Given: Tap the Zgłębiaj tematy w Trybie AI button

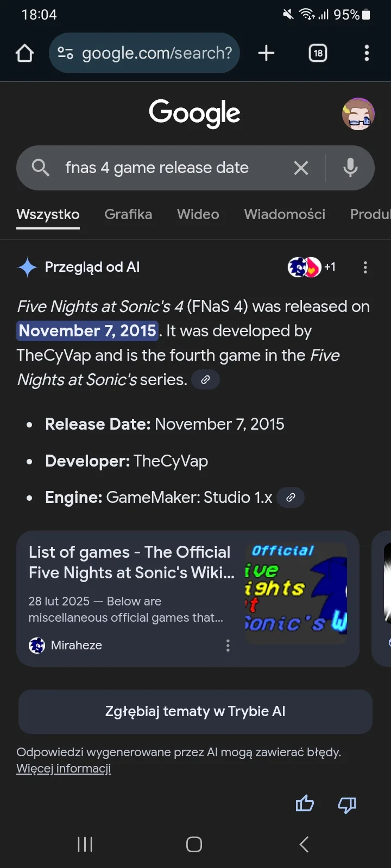Looking at the screenshot, I should point(195,711).
